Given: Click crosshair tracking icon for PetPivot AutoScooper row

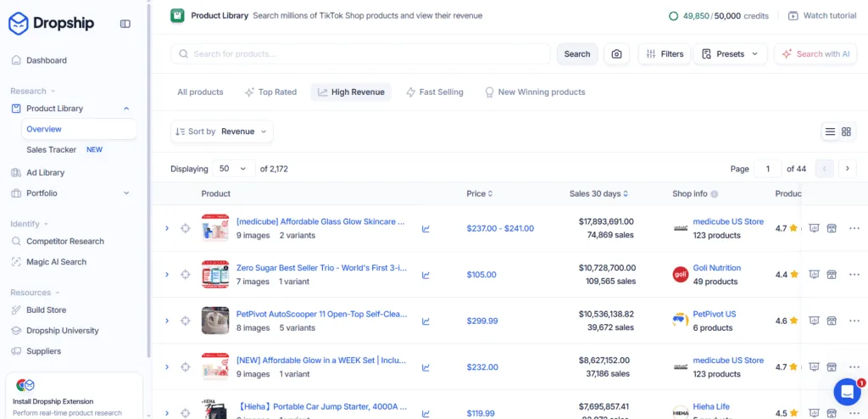Looking at the screenshot, I should (186, 321).
